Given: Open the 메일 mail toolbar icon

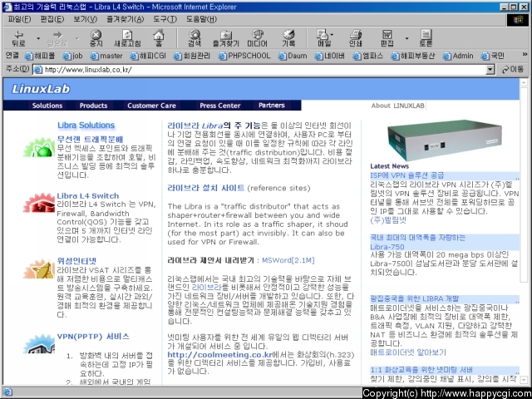Looking at the screenshot, I should tap(324, 38).
